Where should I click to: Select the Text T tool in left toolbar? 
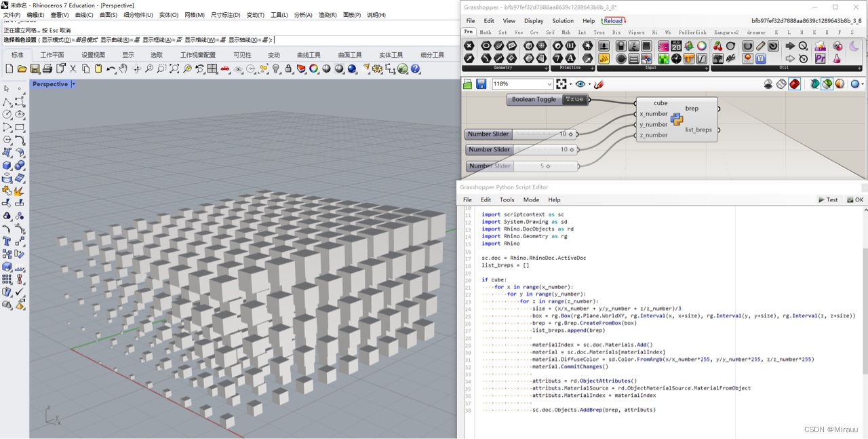pos(6,241)
